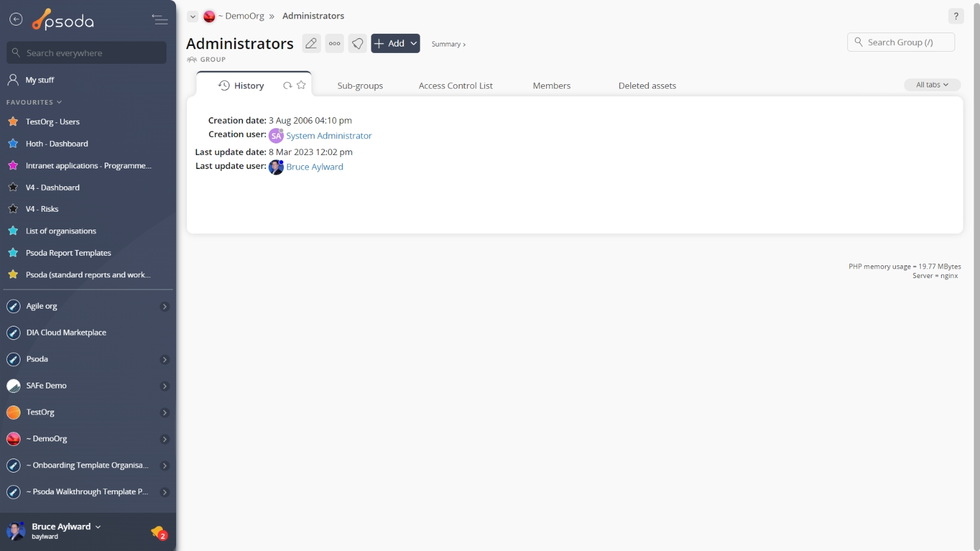
Task: Click the TestOrg orange organisation icon
Action: pos(13,413)
